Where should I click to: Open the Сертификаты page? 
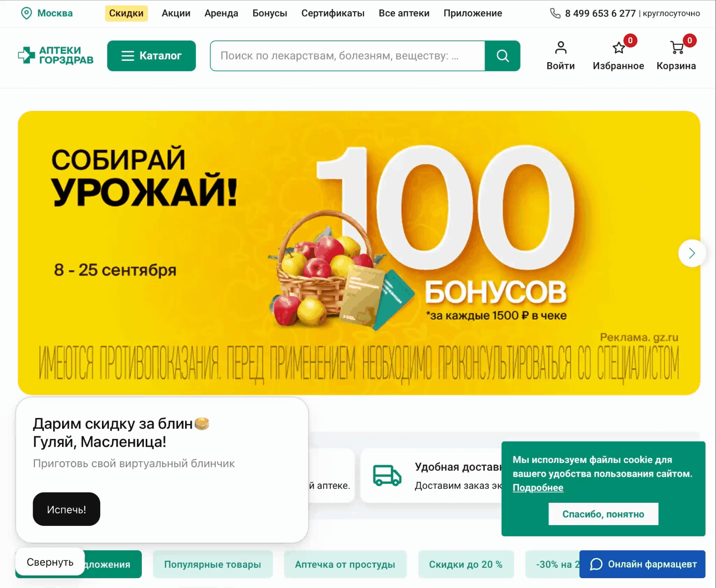point(333,13)
